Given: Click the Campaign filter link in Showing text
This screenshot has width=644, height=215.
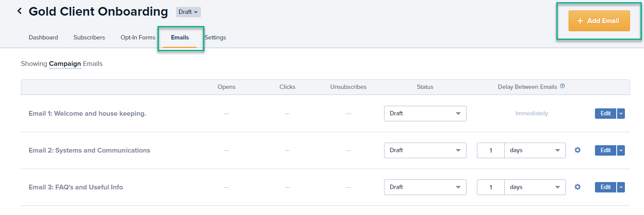Looking at the screenshot, I should pyautogui.click(x=65, y=64).
